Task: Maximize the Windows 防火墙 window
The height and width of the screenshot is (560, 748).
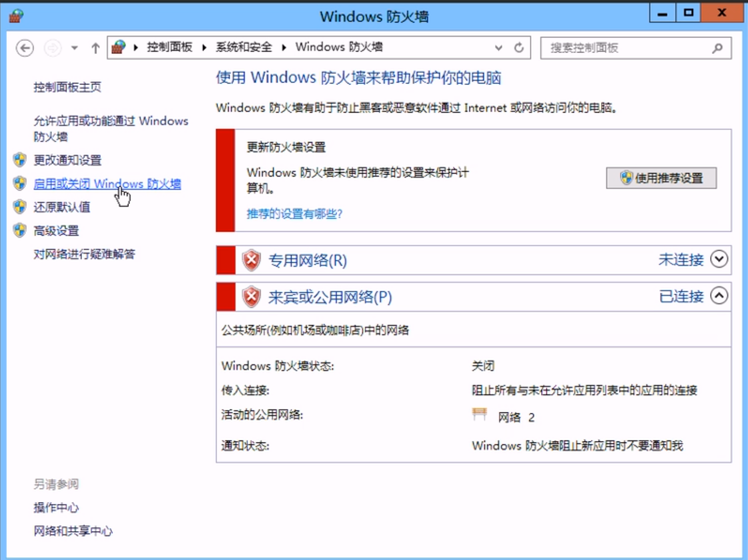Action: pyautogui.click(x=688, y=13)
